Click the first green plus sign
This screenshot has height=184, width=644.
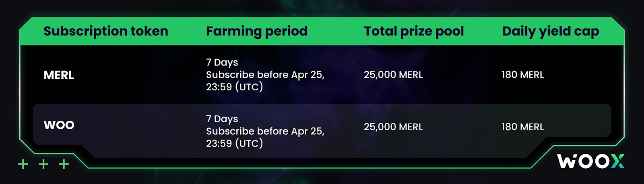[23, 164]
